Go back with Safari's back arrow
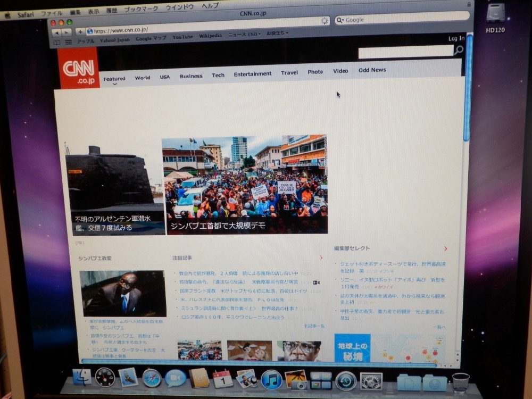This screenshot has height=399, width=532. [x=57, y=32]
